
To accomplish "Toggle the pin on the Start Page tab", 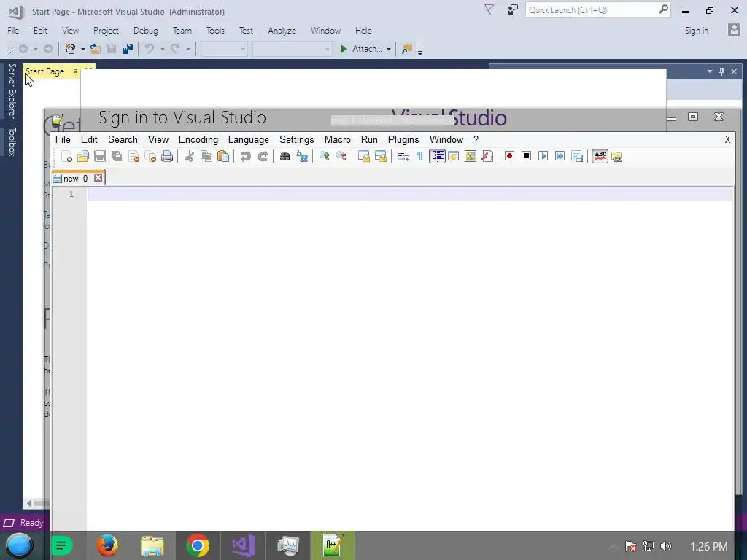I will pyautogui.click(x=74, y=71).
